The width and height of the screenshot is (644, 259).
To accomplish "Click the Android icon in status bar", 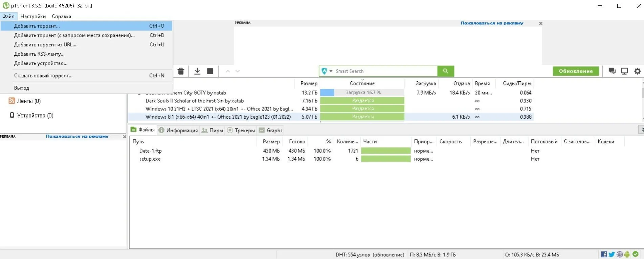I will tap(627, 254).
